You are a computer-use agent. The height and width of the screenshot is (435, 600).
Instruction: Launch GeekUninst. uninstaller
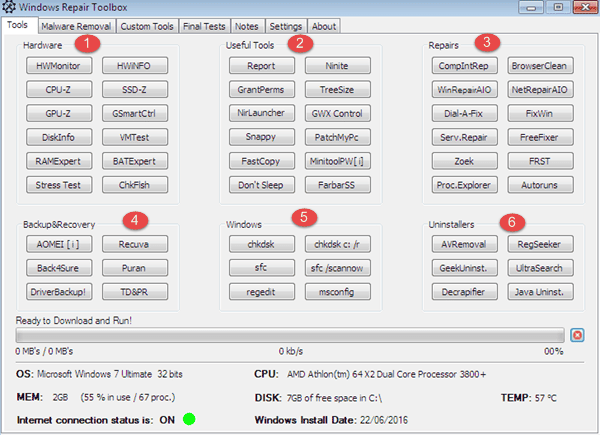[461, 268]
